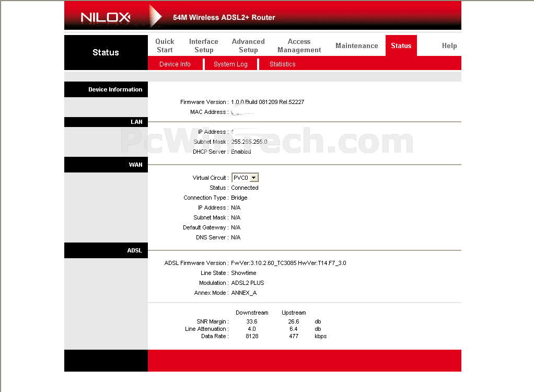This screenshot has height=392, width=534.
Task: Click the ADSL section header
Action: [x=106, y=250]
